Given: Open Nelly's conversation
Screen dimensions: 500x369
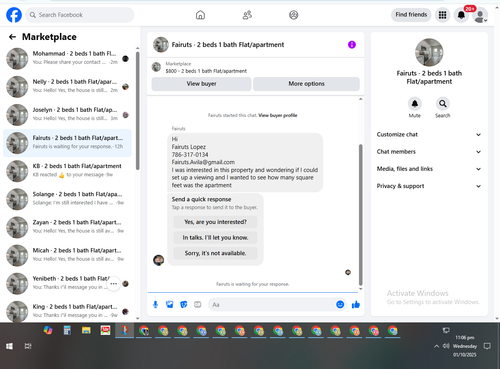Looking at the screenshot, I should pyautogui.click(x=68, y=87).
